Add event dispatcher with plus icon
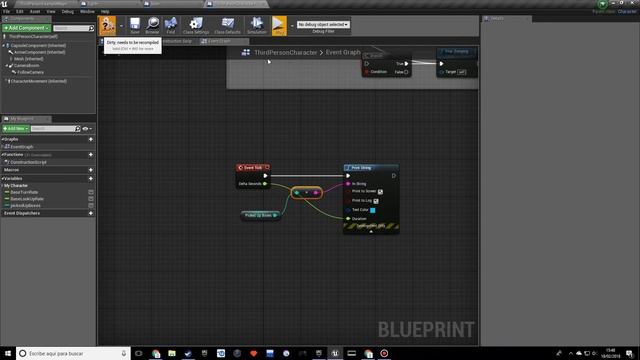The height and width of the screenshot is (360, 640). point(91,213)
